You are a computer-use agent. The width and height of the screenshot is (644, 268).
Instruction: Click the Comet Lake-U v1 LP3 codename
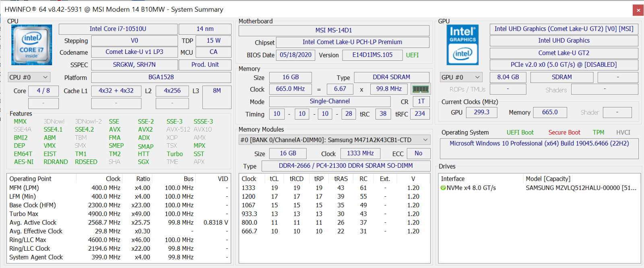click(x=134, y=52)
